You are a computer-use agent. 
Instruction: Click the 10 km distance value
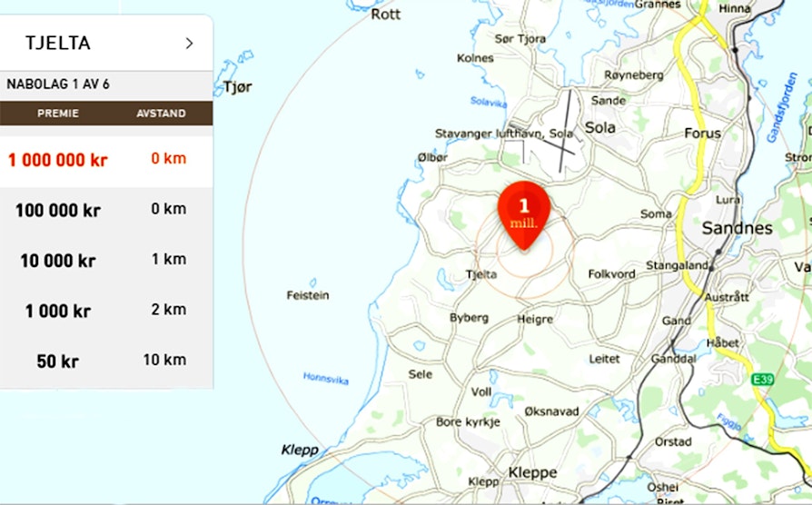[164, 360]
